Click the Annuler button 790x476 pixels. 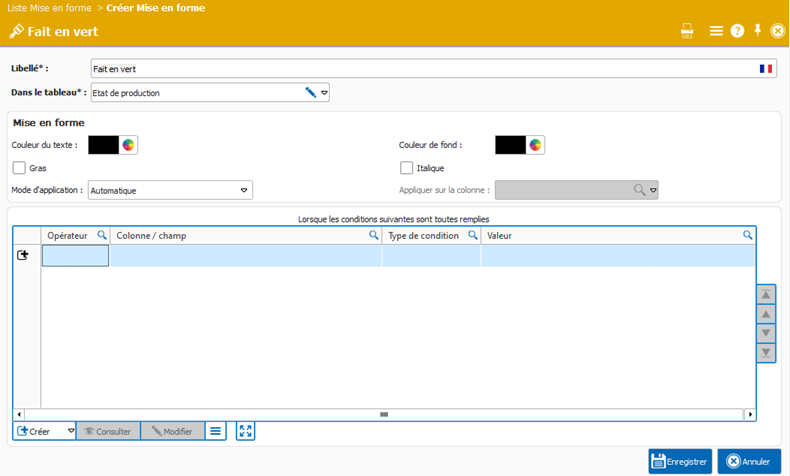pyautogui.click(x=748, y=461)
